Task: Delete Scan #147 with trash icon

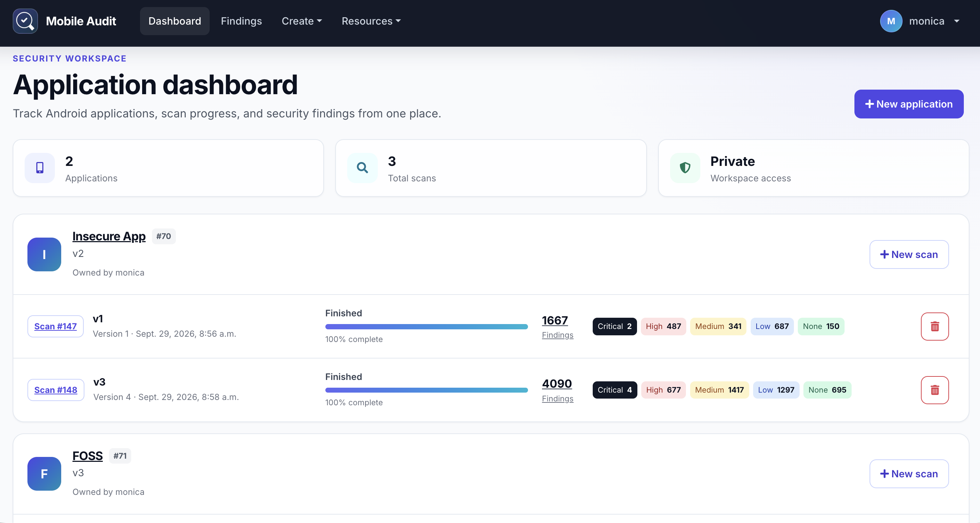Action: (934, 326)
